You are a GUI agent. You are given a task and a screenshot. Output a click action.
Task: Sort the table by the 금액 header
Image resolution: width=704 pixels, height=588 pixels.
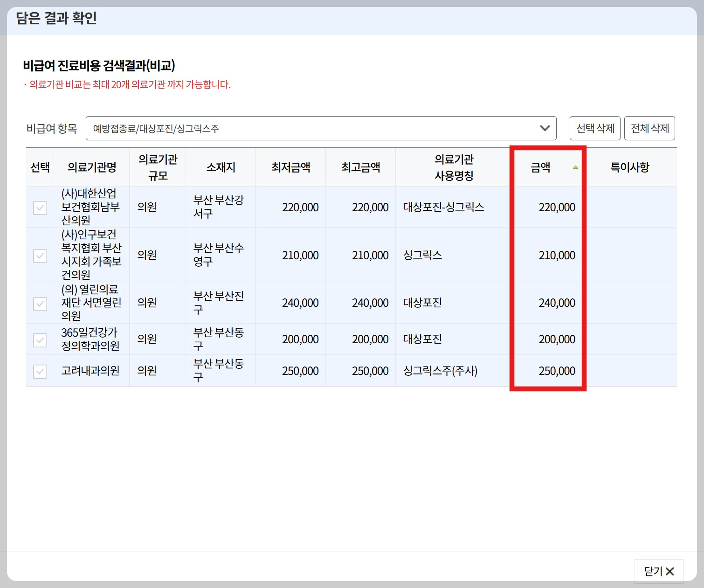[x=542, y=167]
